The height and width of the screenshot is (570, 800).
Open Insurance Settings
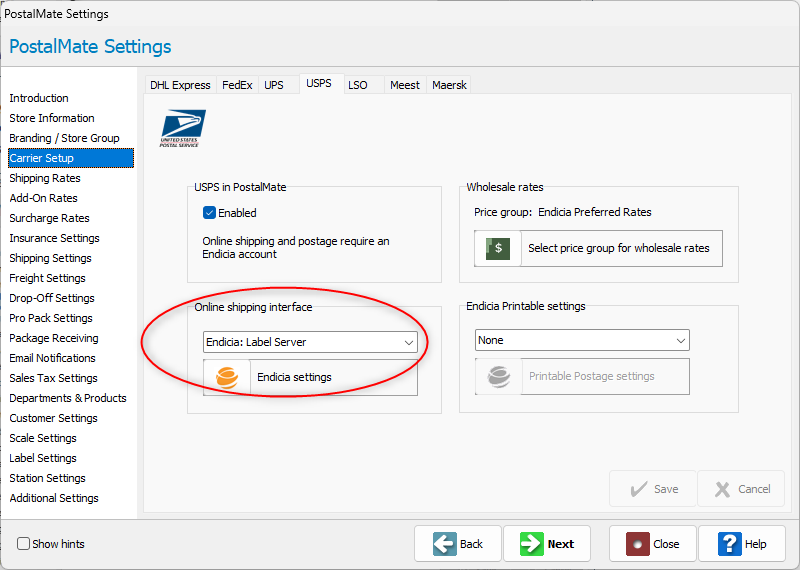(55, 238)
